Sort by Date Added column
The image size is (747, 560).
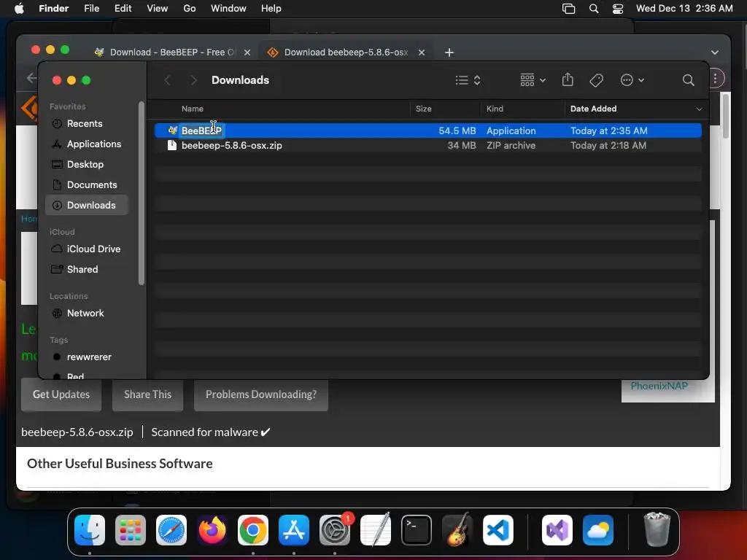click(593, 109)
